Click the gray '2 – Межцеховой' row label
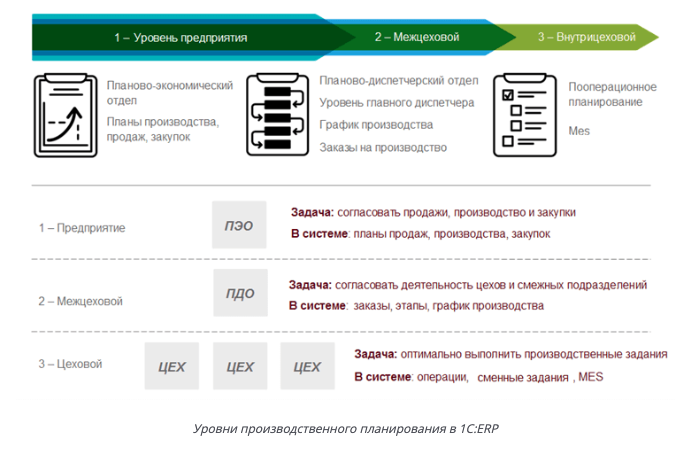The image size is (694, 452). 81,301
